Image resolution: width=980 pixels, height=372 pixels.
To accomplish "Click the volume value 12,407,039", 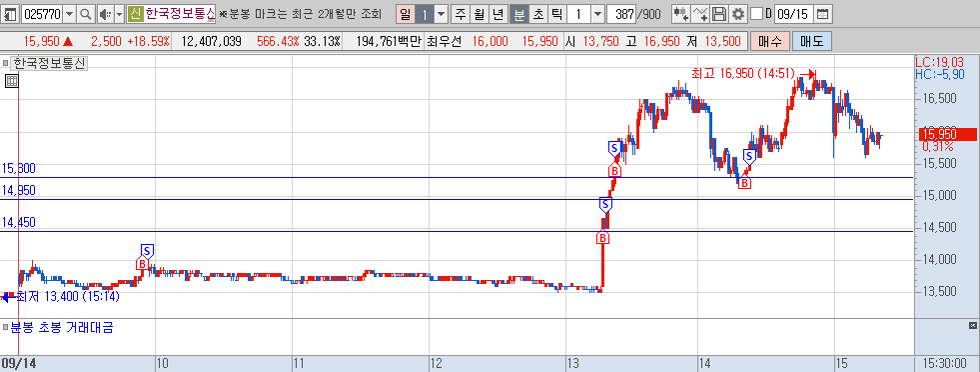I will 211,41.
